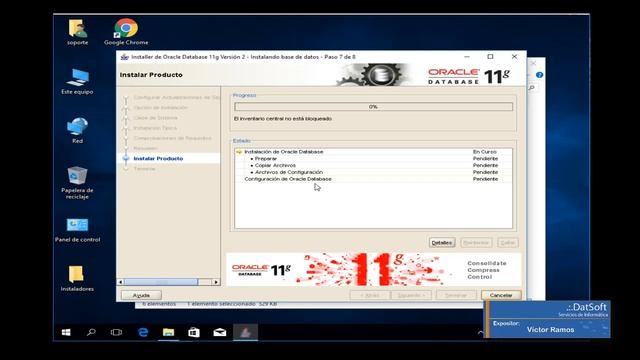Viewport: 640px width, 360px height.
Task: Select the Instalar Producto step
Action: [158, 158]
